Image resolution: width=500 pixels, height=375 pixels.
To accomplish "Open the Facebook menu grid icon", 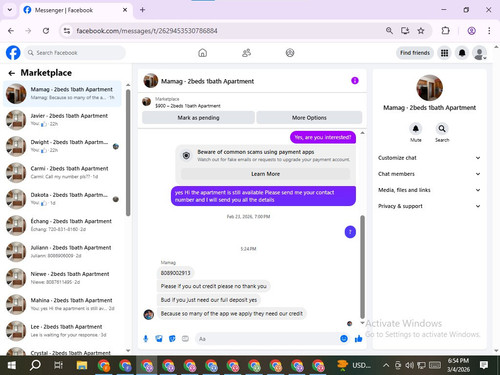I will coord(444,53).
